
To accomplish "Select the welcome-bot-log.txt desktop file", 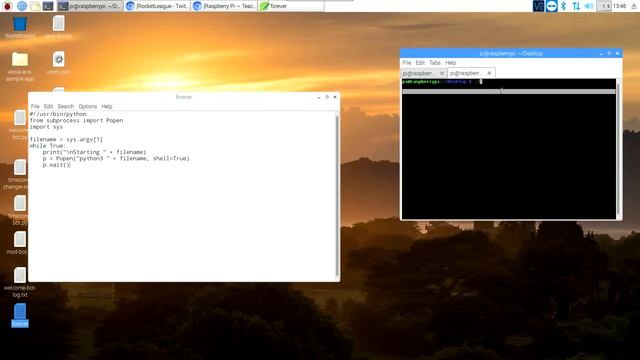I will coord(20,282).
